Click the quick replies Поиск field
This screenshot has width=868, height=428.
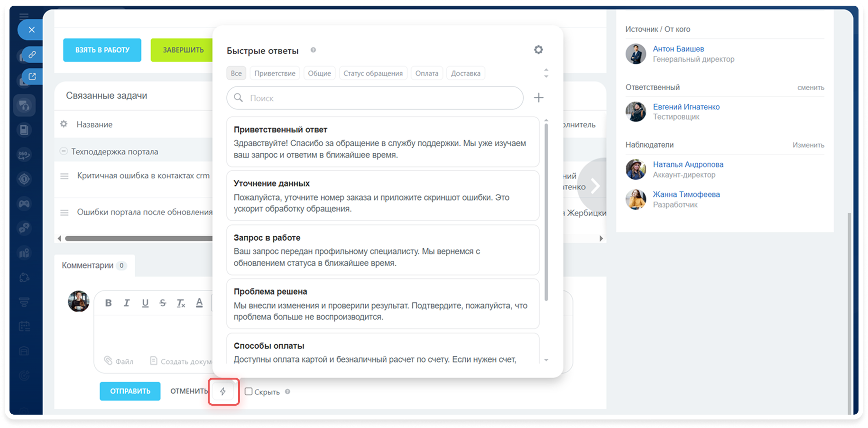coord(375,98)
